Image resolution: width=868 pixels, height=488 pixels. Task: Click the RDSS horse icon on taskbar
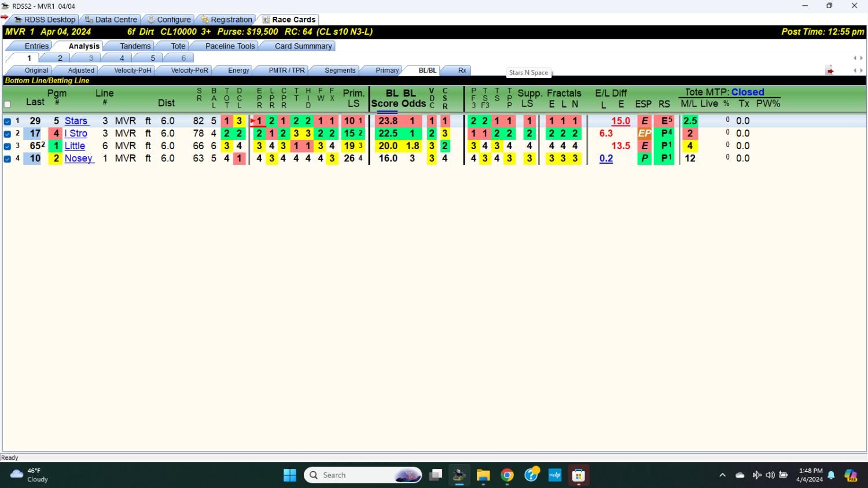click(459, 475)
